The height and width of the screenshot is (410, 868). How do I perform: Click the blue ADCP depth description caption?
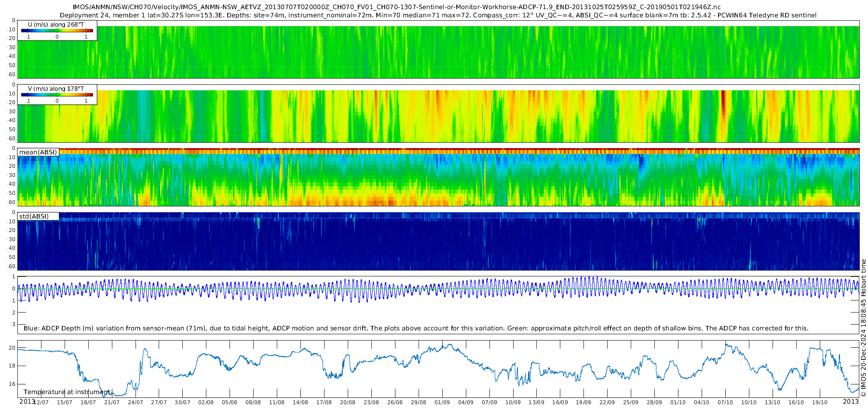point(416,328)
